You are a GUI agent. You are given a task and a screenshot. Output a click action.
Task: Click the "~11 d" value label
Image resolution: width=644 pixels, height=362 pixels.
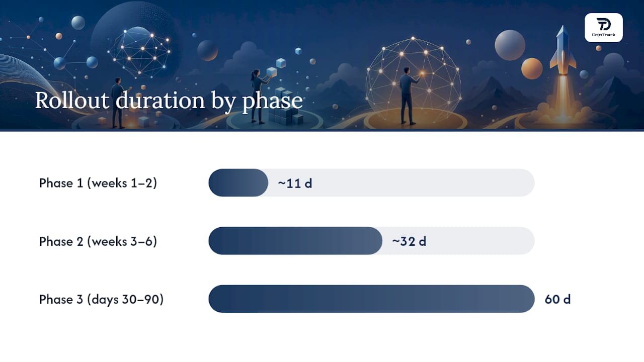click(295, 183)
